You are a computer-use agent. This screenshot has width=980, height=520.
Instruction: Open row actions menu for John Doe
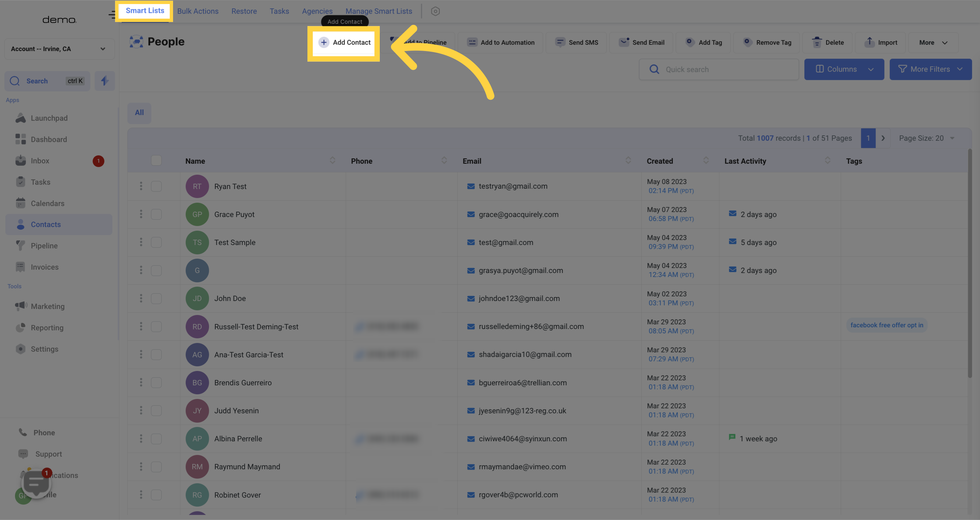tap(141, 298)
